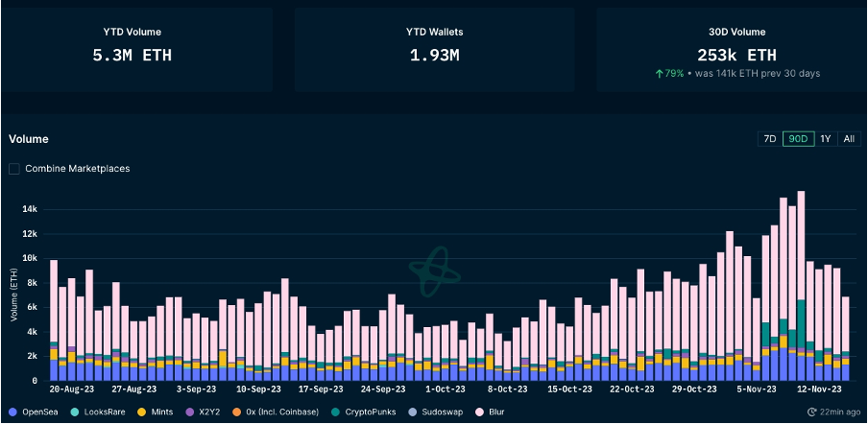
Task: Enable the Combine Marketplaces checkbox
Action: click(x=14, y=169)
